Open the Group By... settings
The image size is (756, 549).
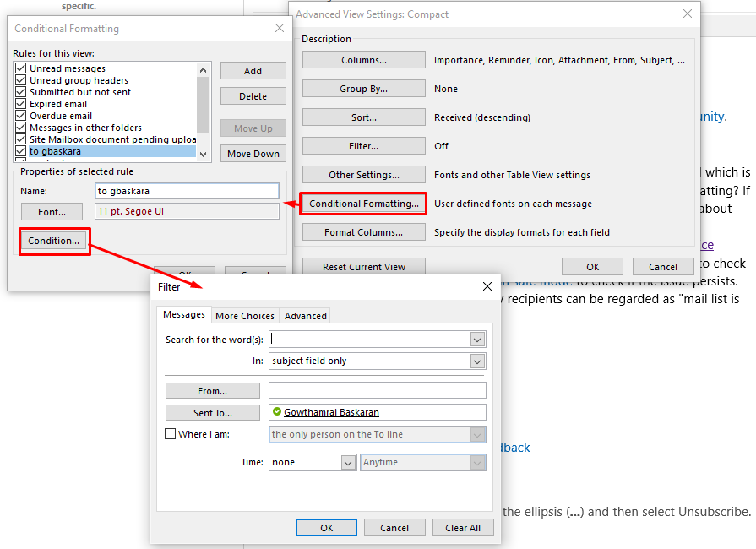click(x=364, y=89)
